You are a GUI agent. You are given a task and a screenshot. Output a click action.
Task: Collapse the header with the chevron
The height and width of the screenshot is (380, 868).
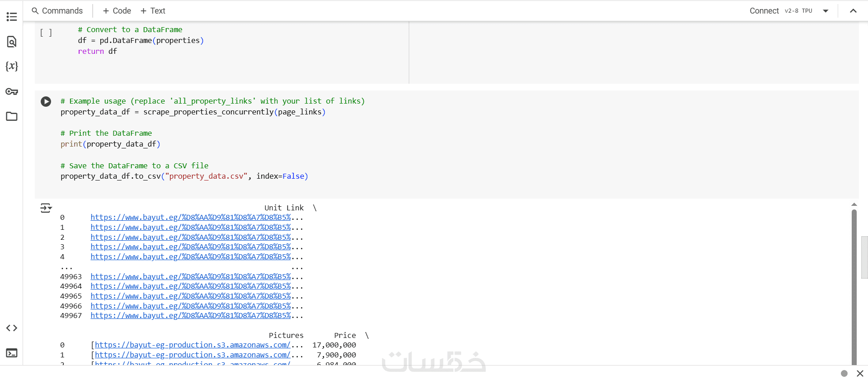853,11
